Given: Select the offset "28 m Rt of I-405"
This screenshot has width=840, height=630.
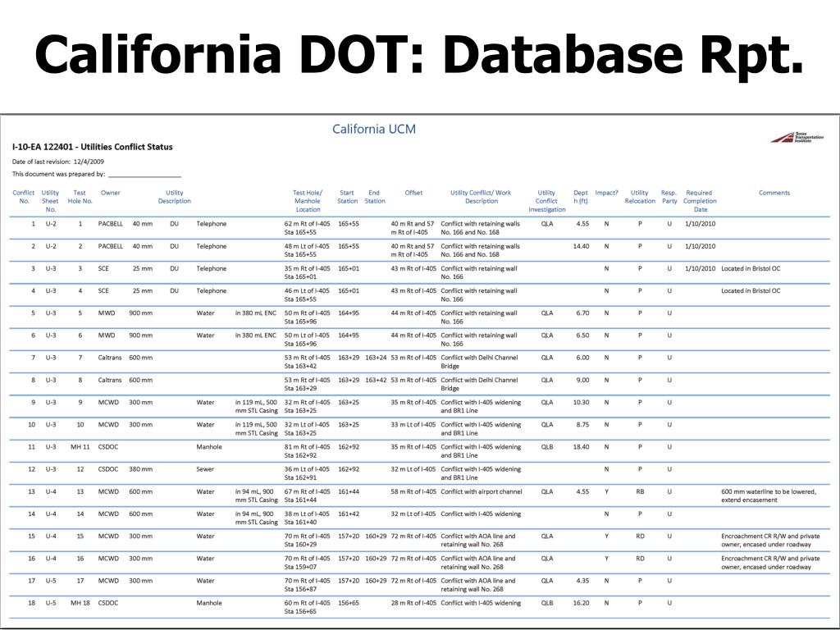Looking at the screenshot, I should click(413, 603).
